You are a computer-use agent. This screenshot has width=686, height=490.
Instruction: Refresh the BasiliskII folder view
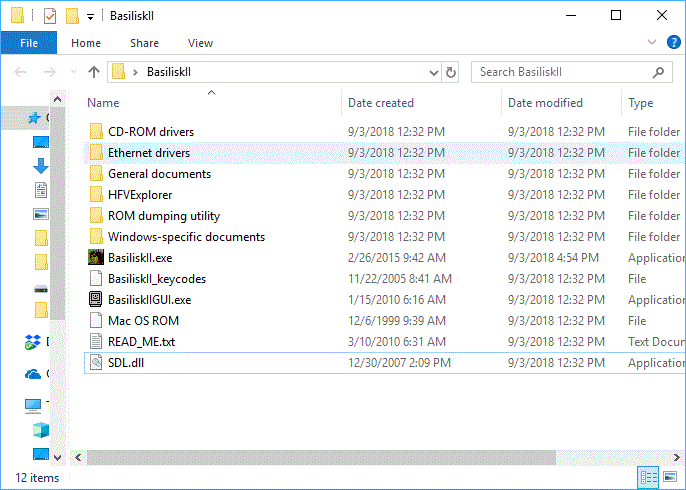[x=451, y=72]
